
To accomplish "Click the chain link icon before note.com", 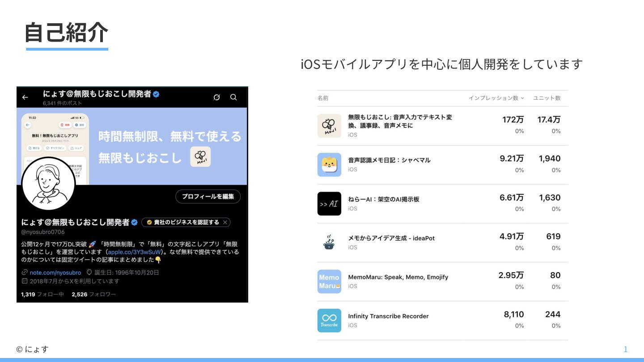I will click(25, 272).
